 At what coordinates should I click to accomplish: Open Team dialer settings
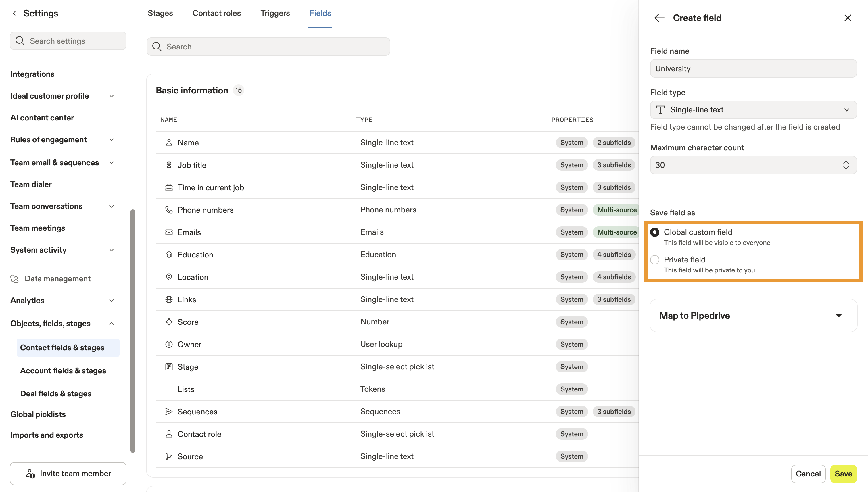31,184
